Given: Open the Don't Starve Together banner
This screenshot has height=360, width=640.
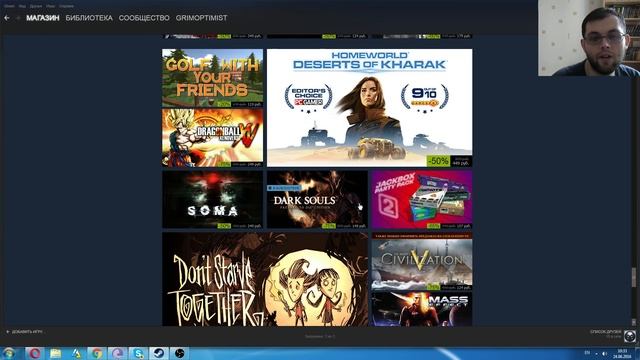Looking at the screenshot, I should point(265,279).
